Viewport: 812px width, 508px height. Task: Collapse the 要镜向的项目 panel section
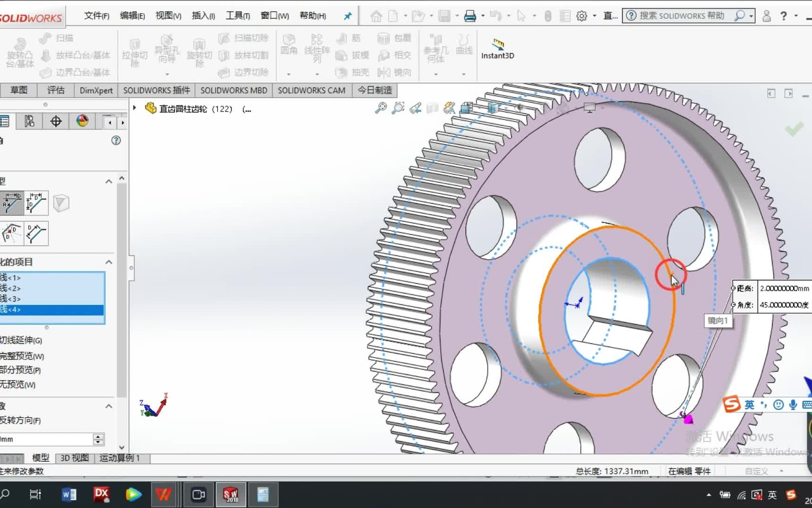click(109, 262)
